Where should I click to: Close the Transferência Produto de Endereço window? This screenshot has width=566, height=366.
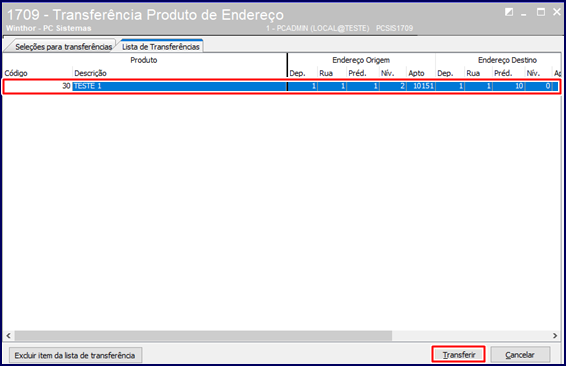[x=557, y=12]
